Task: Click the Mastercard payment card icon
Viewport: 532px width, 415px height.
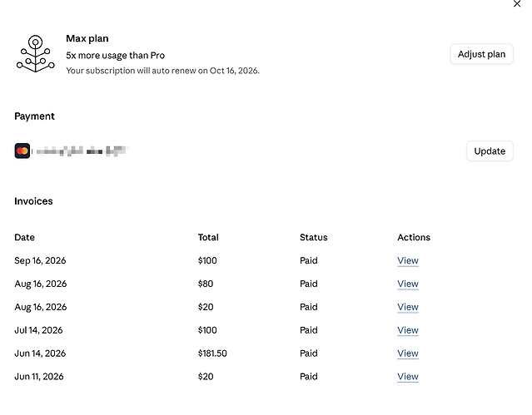Action: tap(22, 151)
